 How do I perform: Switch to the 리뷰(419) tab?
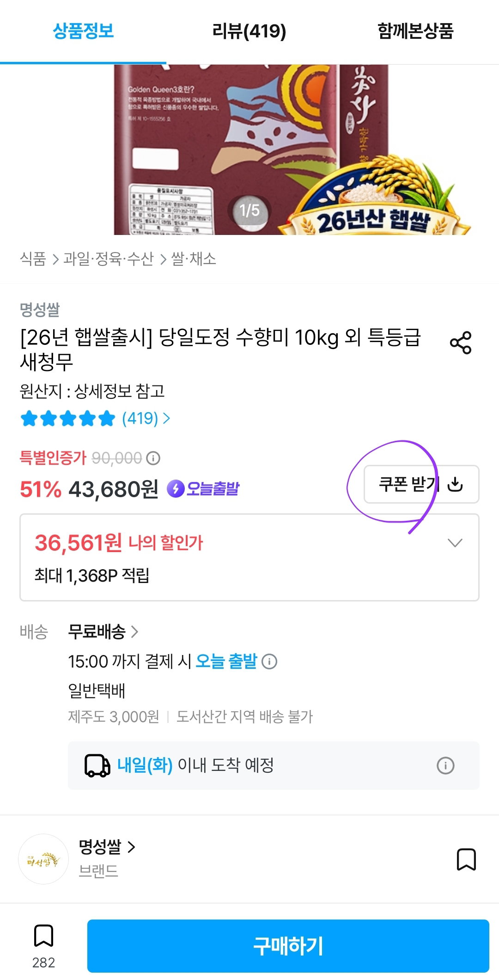pyautogui.click(x=249, y=31)
